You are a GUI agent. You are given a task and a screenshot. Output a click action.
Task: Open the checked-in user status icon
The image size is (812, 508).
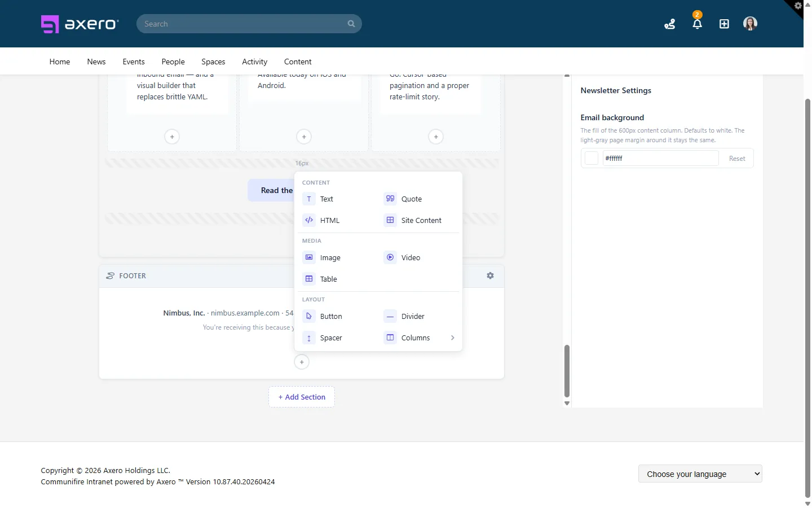(670, 24)
